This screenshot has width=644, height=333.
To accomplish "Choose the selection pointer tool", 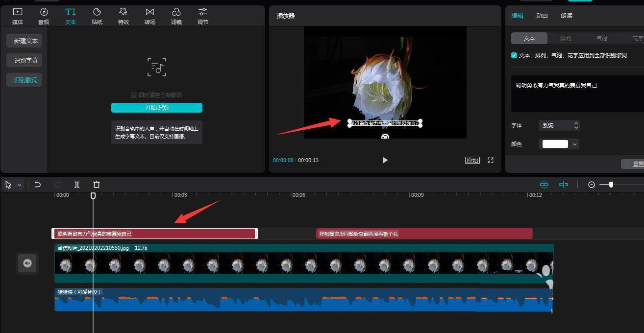I will [8, 185].
